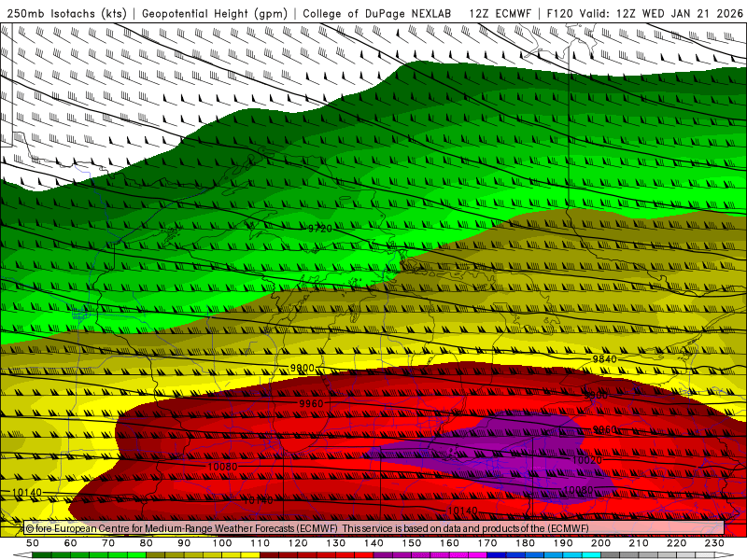Screen dimensions: 747x560
Task: Click the 230 knot colorbar label
Action: coord(714,543)
